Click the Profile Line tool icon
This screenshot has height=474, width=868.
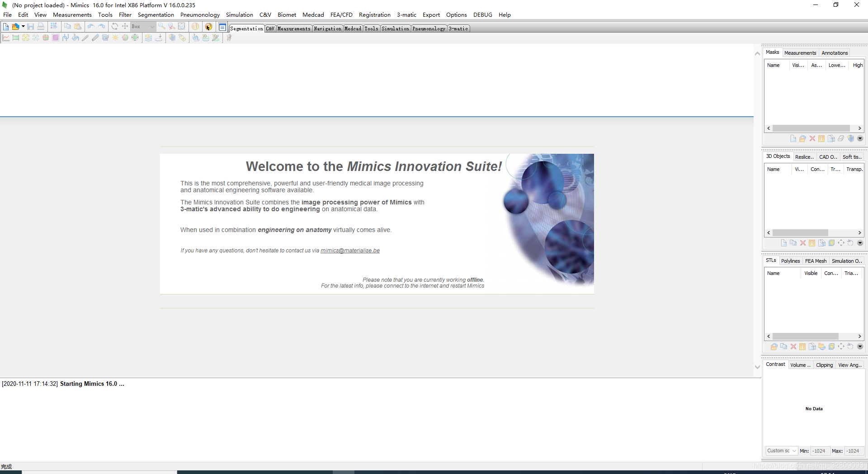click(6, 38)
